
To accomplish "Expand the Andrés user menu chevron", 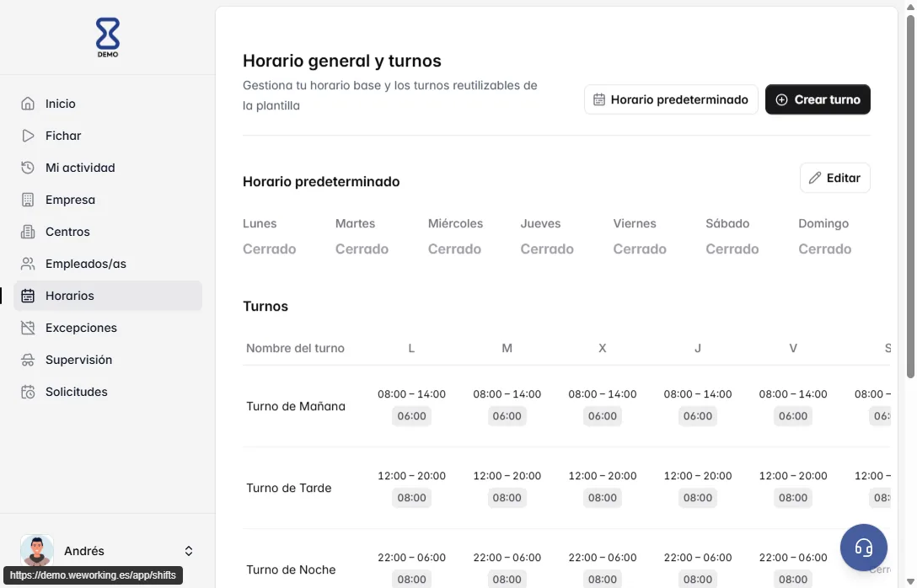I will [188, 551].
